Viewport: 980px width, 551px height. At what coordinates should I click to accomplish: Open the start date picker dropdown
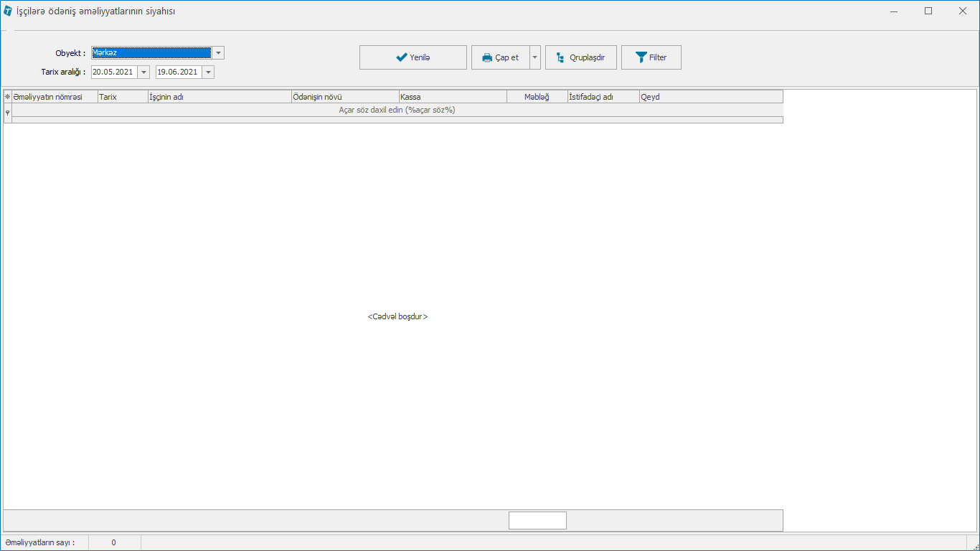tap(143, 72)
